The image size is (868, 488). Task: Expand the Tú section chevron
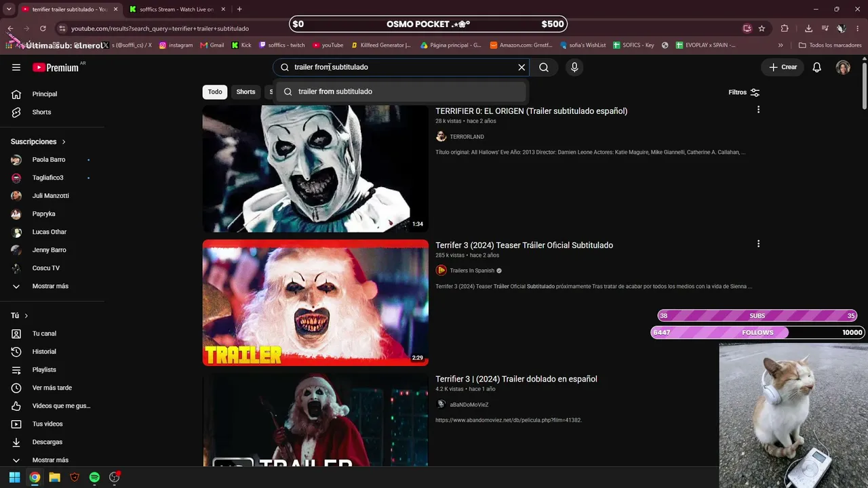click(x=26, y=316)
